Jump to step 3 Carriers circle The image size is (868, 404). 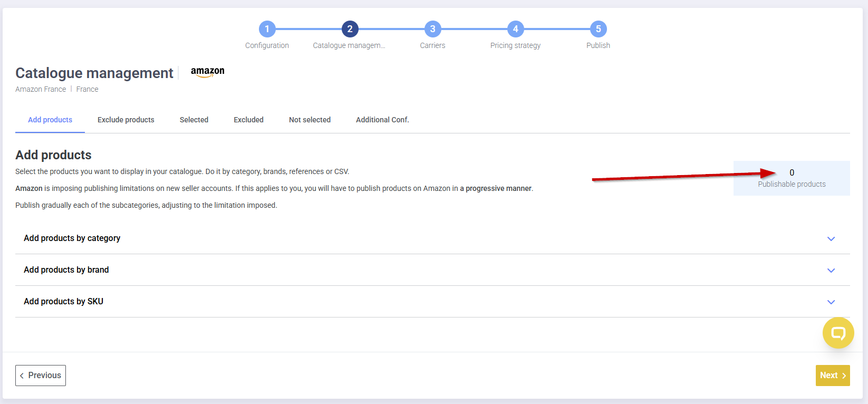432,29
